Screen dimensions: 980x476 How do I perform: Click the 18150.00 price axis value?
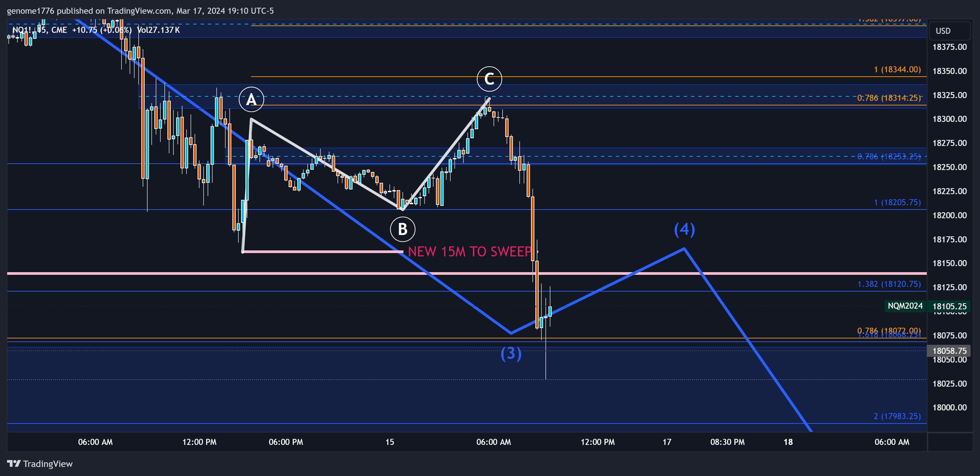click(949, 263)
